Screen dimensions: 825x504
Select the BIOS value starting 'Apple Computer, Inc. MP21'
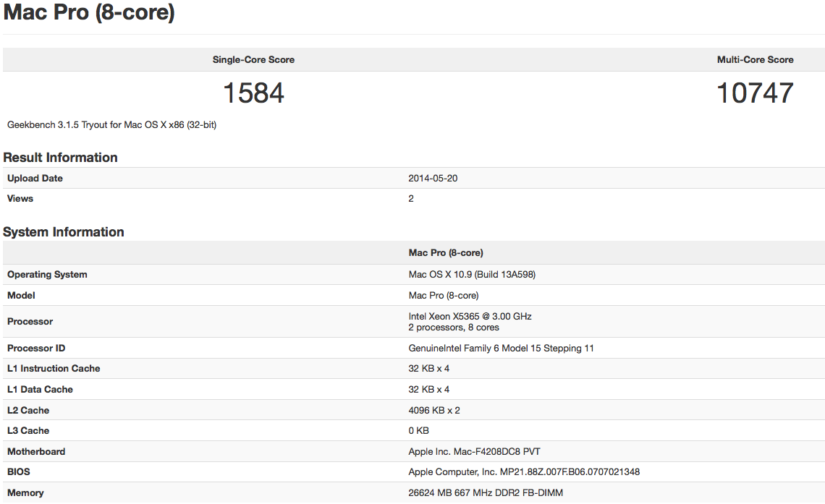(524, 472)
